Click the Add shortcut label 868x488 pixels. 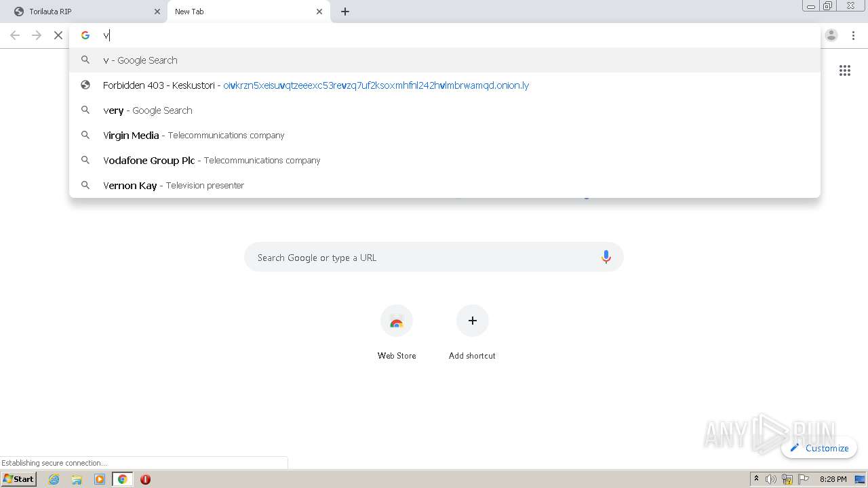point(472,356)
